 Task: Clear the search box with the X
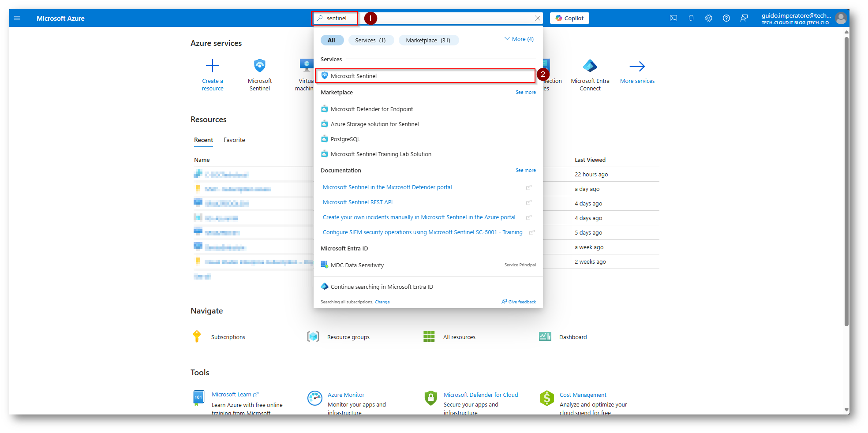tap(537, 18)
